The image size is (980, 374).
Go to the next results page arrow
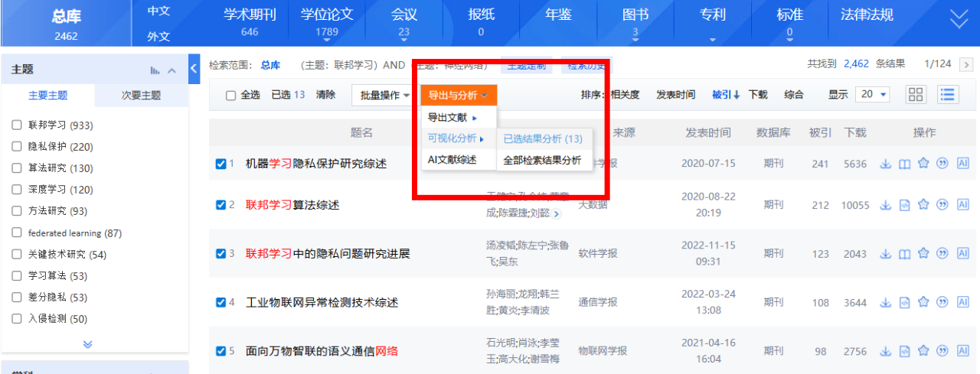click(967, 64)
